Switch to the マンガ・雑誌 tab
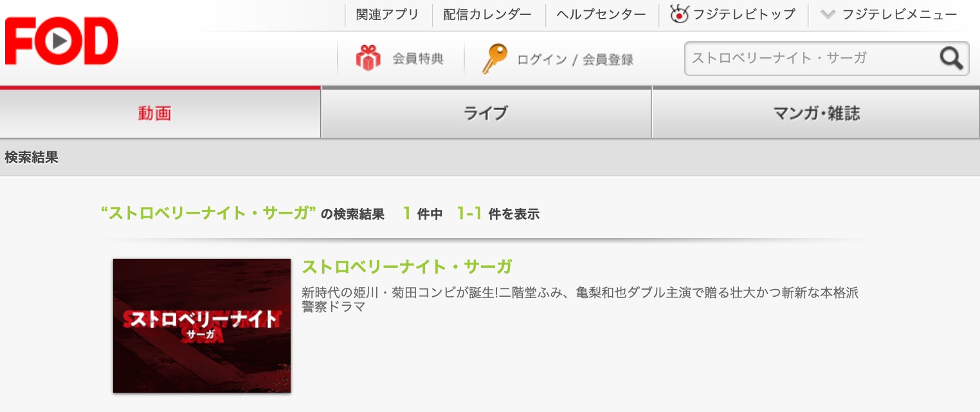This screenshot has height=412, width=980. pos(816,113)
